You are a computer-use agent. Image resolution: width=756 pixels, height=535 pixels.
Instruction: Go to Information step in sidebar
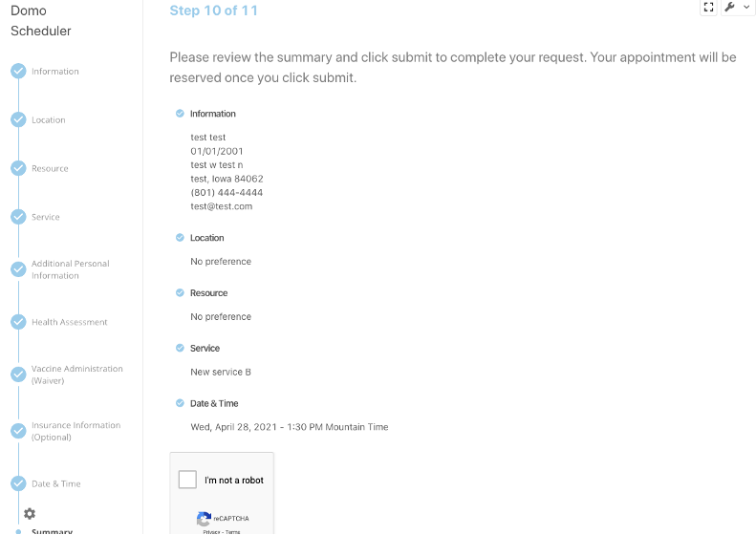pyautogui.click(x=55, y=72)
